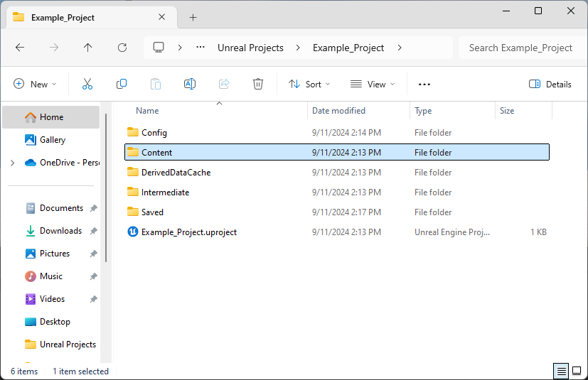
Task: Open the New dropdown menu
Action: (x=35, y=84)
